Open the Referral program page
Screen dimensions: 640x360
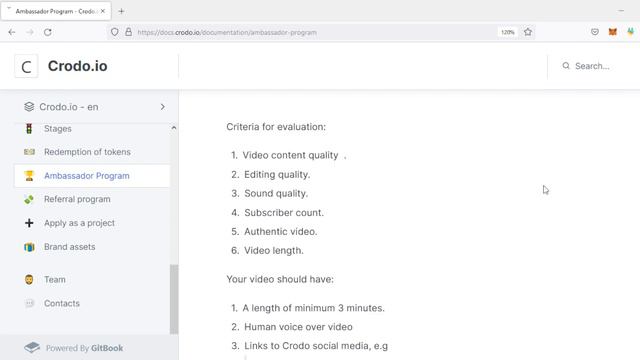[77, 199]
